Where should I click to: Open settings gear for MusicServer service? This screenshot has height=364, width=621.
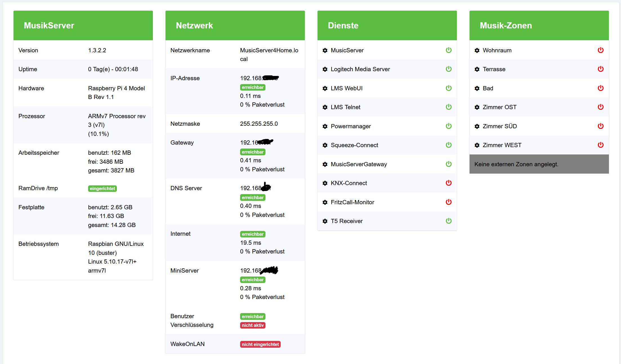point(325,50)
